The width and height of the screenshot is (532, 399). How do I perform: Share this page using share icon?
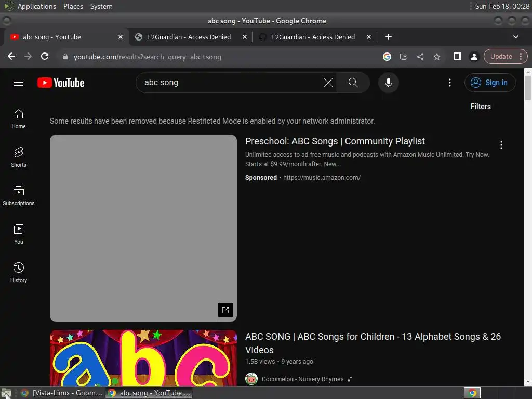pos(420,57)
